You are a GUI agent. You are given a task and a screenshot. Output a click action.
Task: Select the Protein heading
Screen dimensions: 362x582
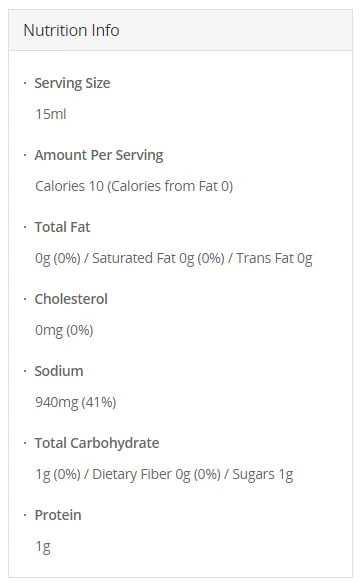click(x=58, y=515)
